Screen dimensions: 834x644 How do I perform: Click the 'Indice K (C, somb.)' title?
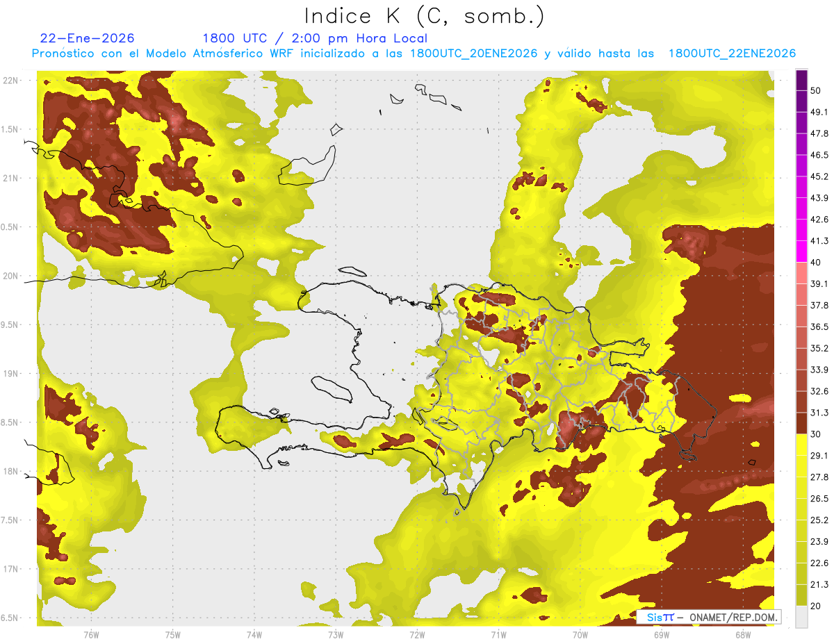pyautogui.click(x=424, y=16)
